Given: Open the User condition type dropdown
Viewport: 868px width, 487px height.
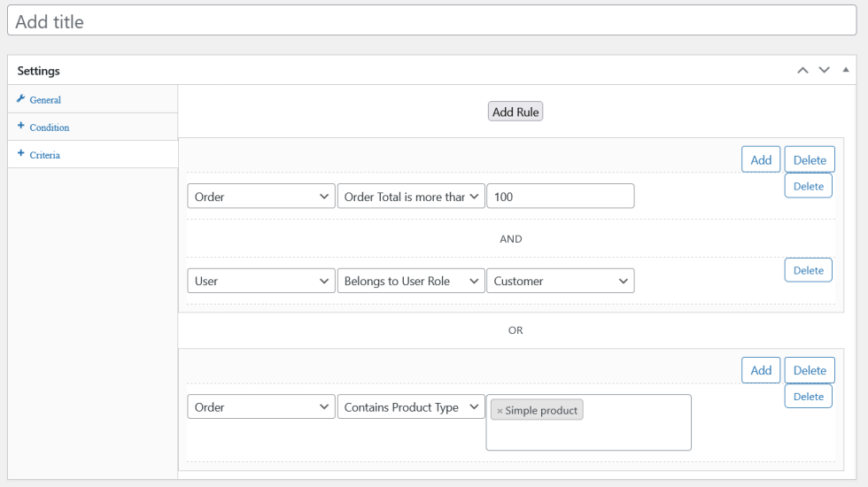Looking at the screenshot, I should 261,281.
